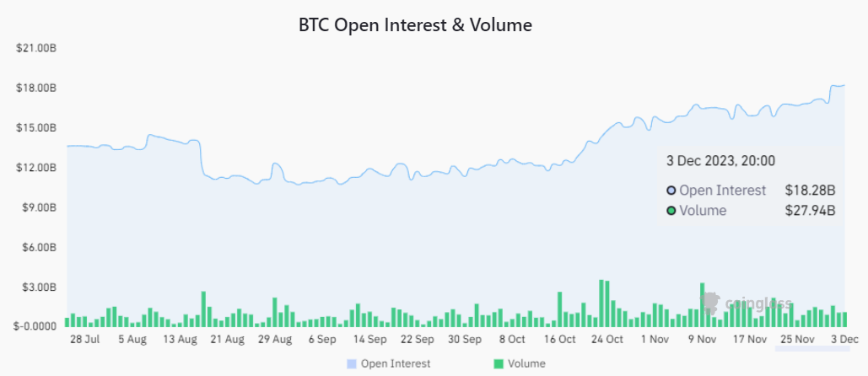Click the green Volume tooltip circle marker
The image size is (868, 376).
tap(671, 211)
